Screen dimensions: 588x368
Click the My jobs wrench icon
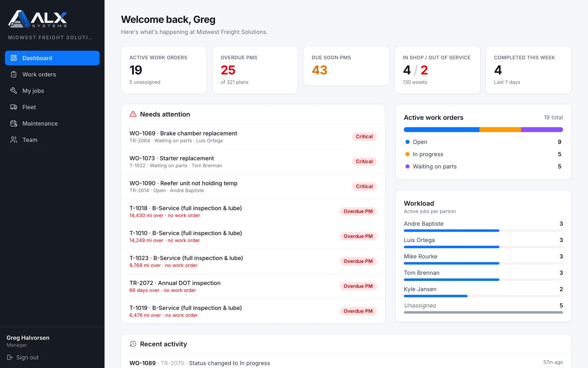[x=14, y=91]
